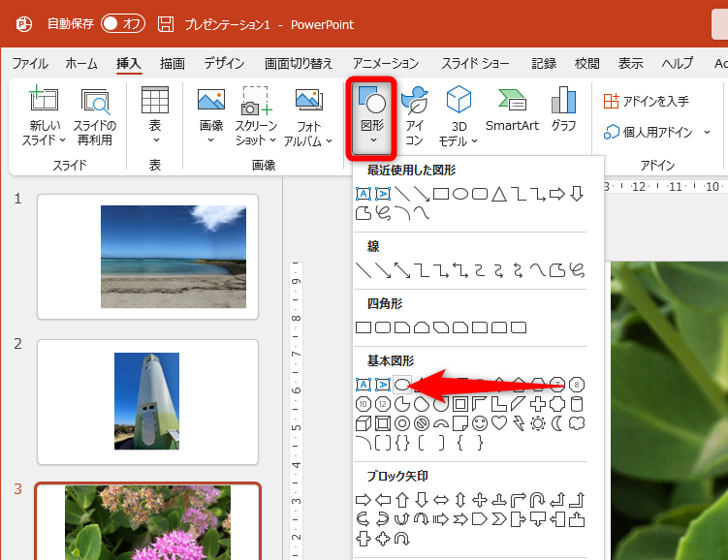Select the 挿入 ribbon tab
This screenshot has height=560, width=728.
(129, 63)
